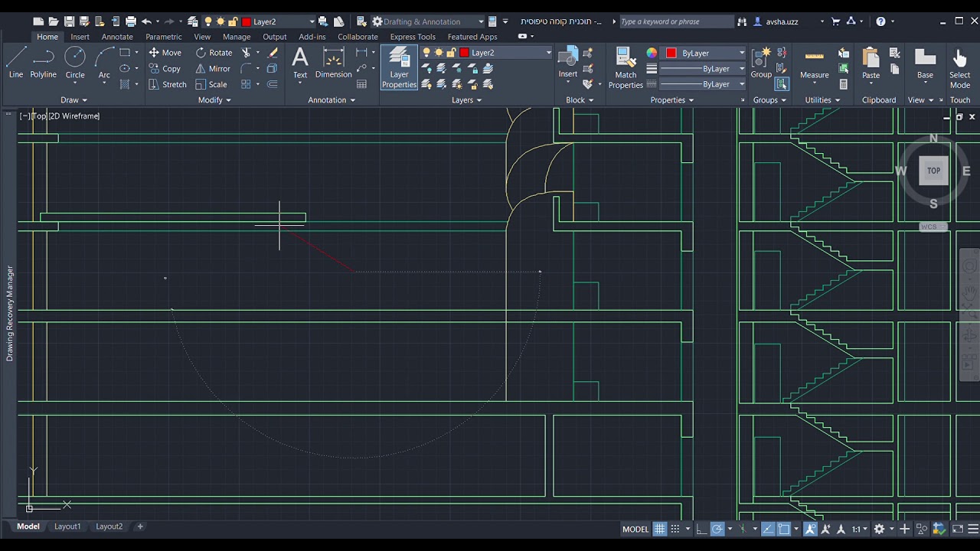Click the Table icon in Annotation panel

361,84
